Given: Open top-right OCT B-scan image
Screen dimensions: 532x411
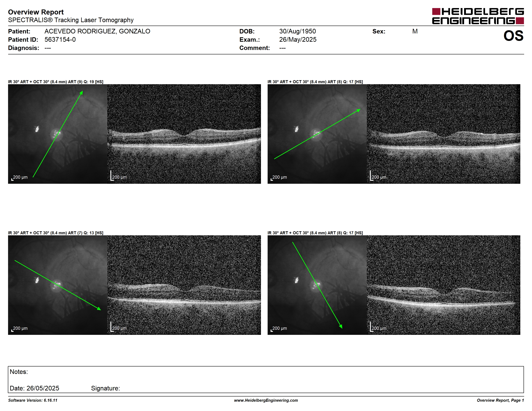Looking at the screenshot, I should [443, 134].
